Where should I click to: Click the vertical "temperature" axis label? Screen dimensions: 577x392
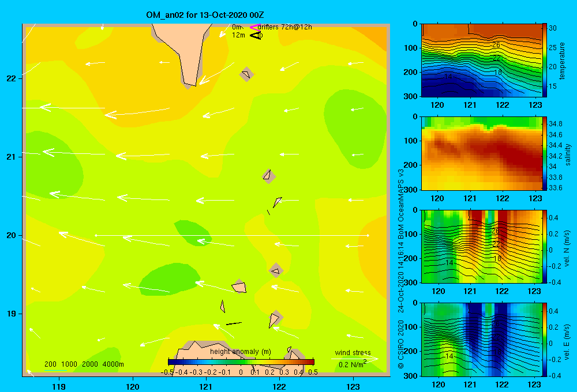tap(562, 61)
